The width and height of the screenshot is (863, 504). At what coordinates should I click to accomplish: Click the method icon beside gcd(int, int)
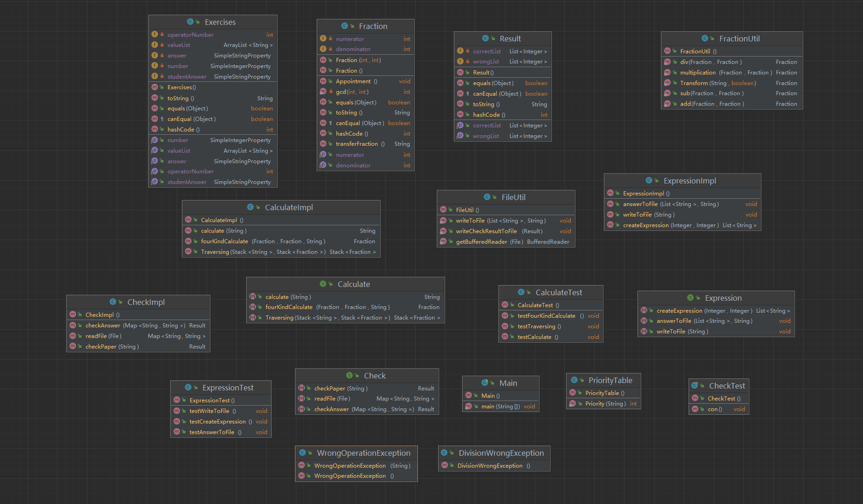pyautogui.click(x=323, y=92)
